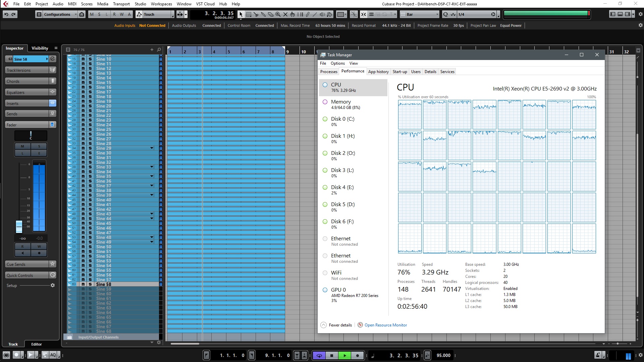Click Open Resource Monitor link

click(x=385, y=325)
